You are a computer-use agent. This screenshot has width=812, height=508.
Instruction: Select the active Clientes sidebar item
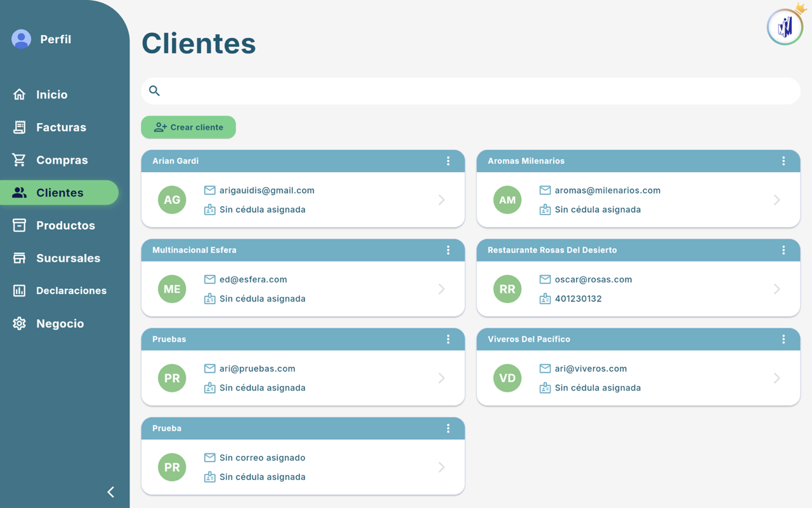click(59, 192)
